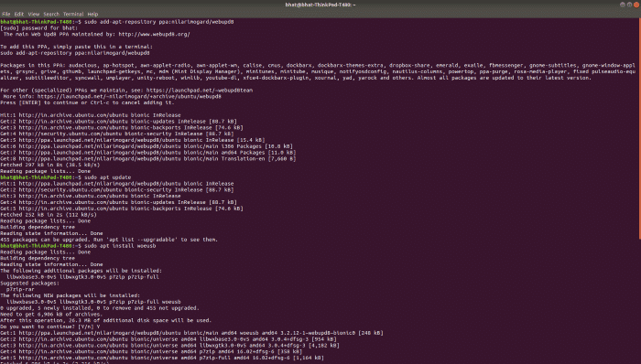Viewport: 641px width, 364px height.
Task: Open the launchpad +archive/ubuntu/webupd8 link
Action: 129,96
